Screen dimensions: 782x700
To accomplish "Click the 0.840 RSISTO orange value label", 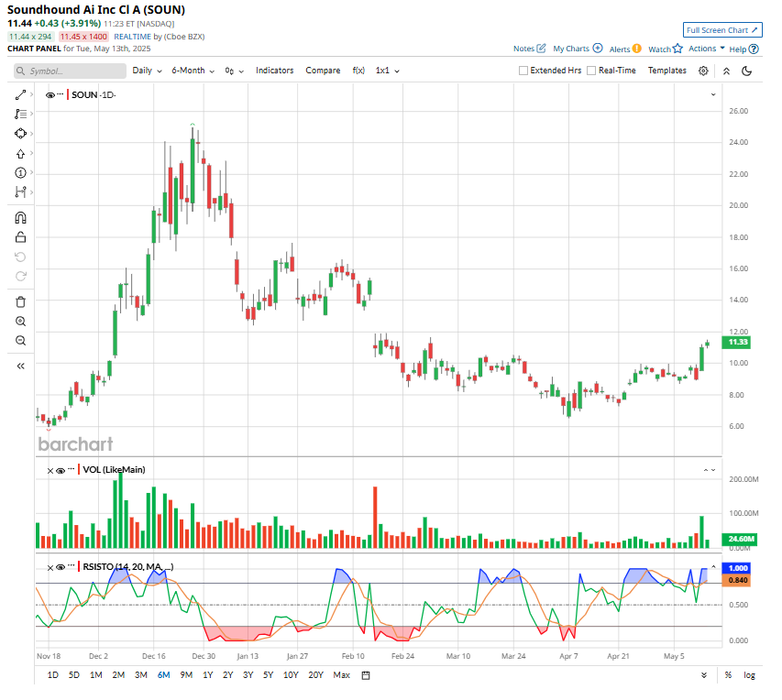I will 736,580.
